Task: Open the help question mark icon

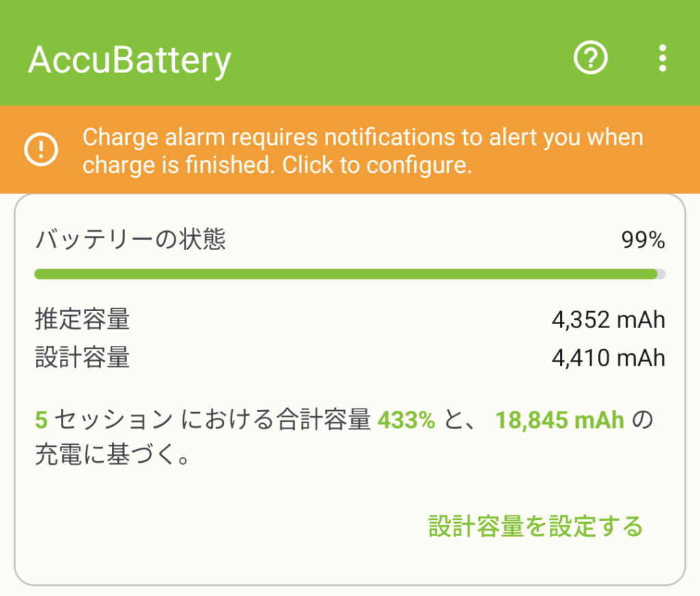Action: pos(591,59)
